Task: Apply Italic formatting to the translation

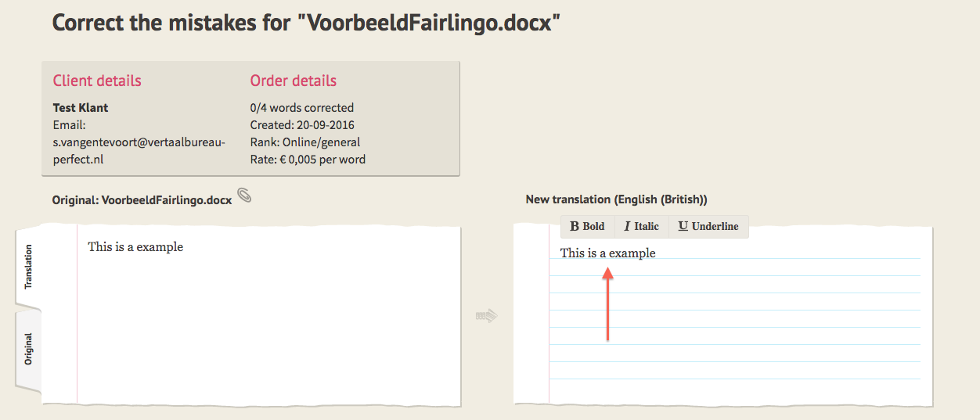Action: pos(642,226)
